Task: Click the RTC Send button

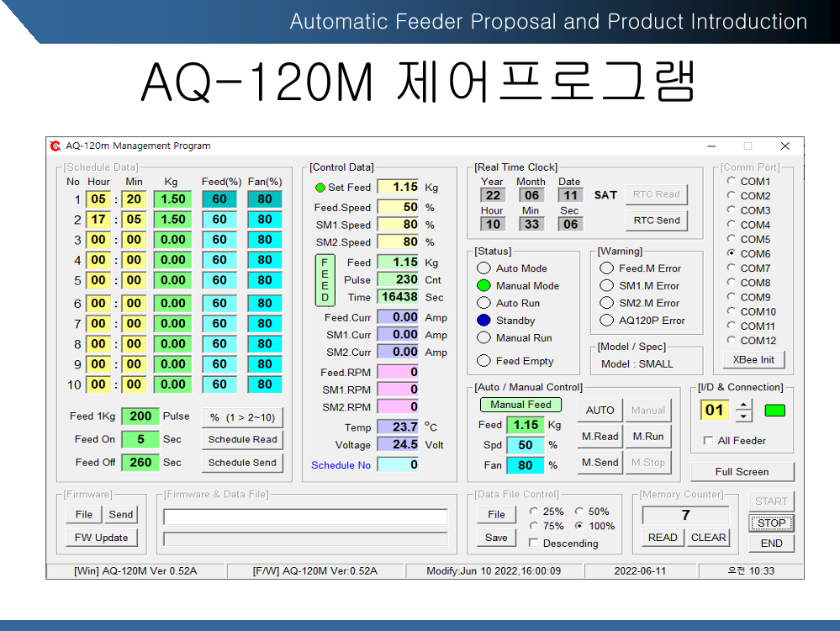Action: click(657, 220)
